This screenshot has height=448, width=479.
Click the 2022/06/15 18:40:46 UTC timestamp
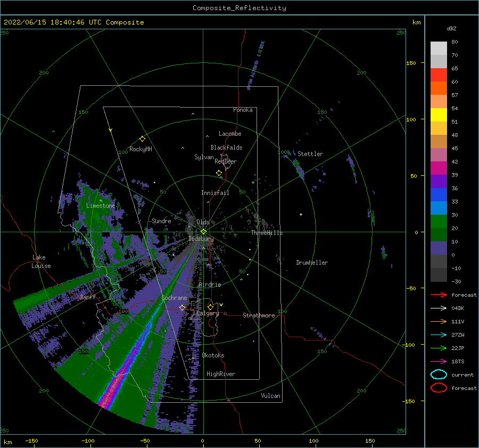pyautogui.click(x=73, y=22)
